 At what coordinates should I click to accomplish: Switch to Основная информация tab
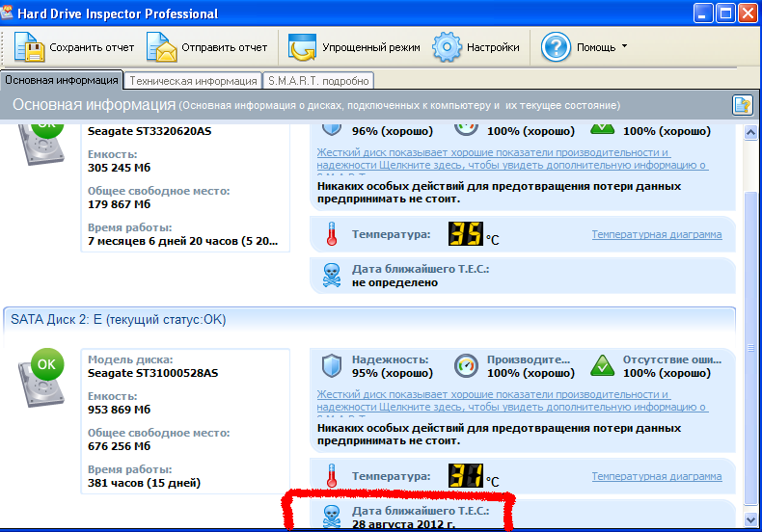(62, 80)
